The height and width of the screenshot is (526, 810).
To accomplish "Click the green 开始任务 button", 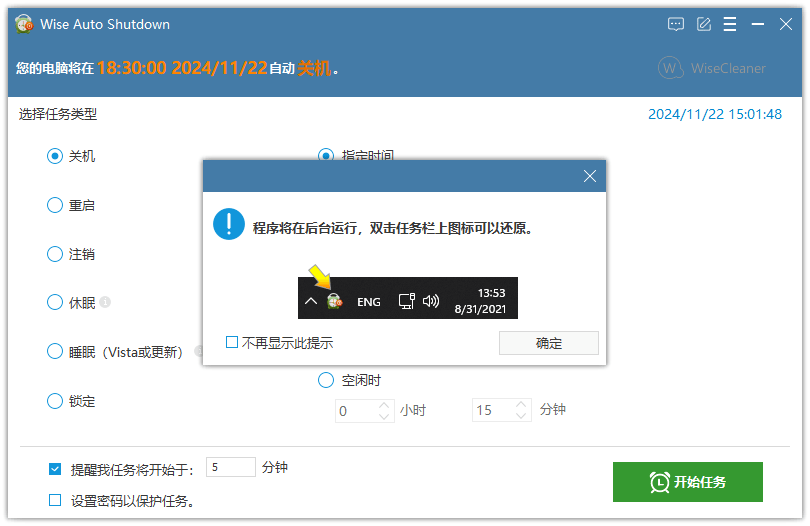I will coord(688,482).
